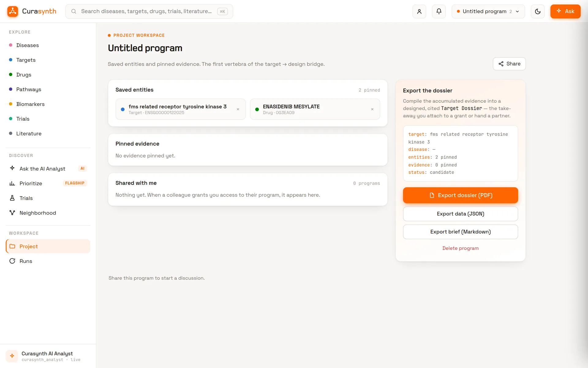Screen dimensions: 588x368
Task: Click the Curasynth AI Analyst avatar icon
Action: pos(12,356)
